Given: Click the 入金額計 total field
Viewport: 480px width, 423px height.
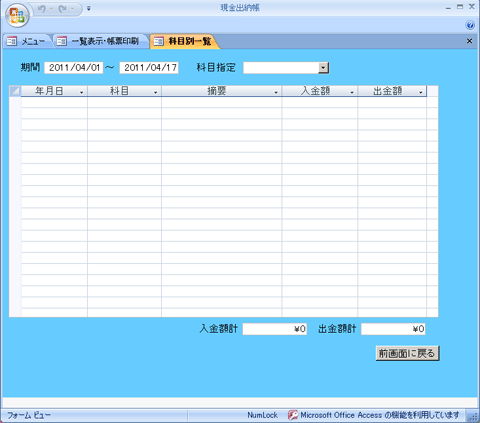Looking at the screenshot, I should 275,329.
